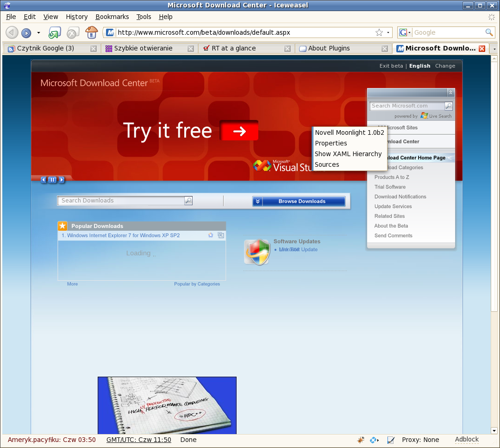Open the Download Notifications link
Screen dimensions: 500x448
pos(400,196)
